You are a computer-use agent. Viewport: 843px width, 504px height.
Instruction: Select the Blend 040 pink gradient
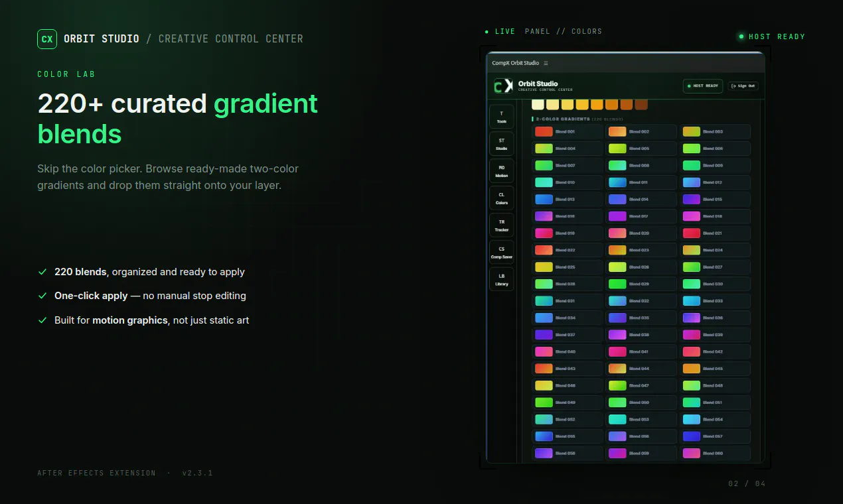coord(568,351)
